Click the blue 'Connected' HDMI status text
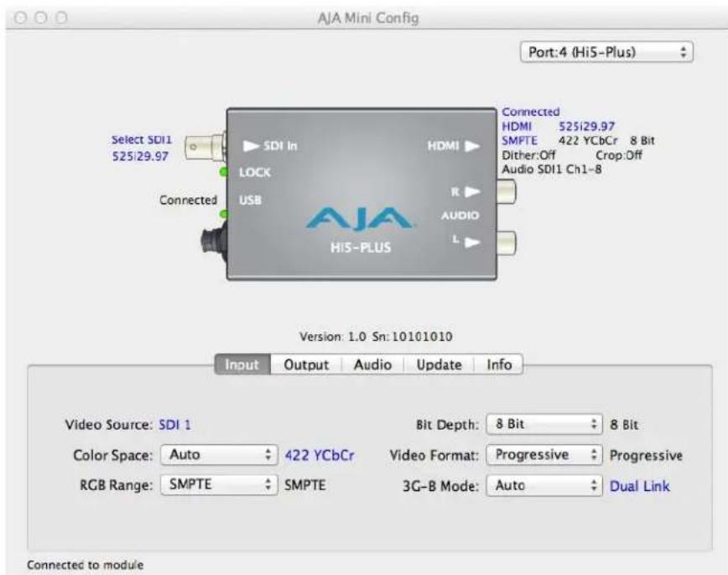This screenshot has width=728, height=575. (531, 112)
